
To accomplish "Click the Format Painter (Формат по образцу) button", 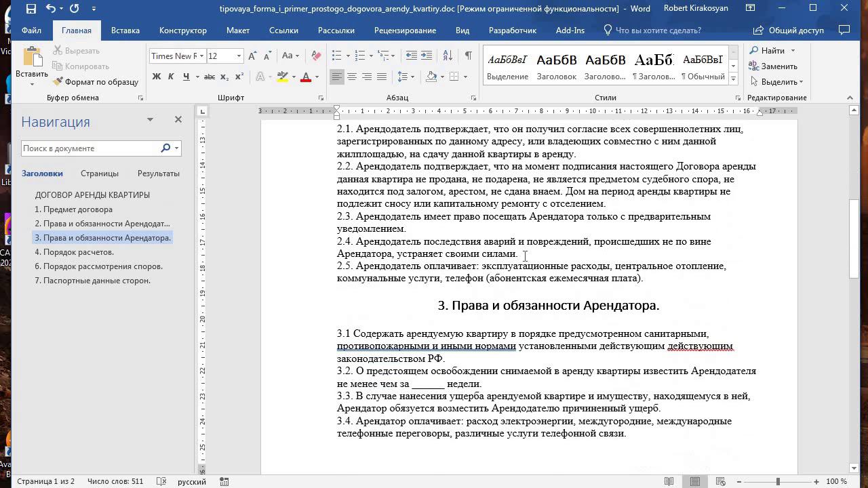I will pyautogui.click(x=96, y=82).
